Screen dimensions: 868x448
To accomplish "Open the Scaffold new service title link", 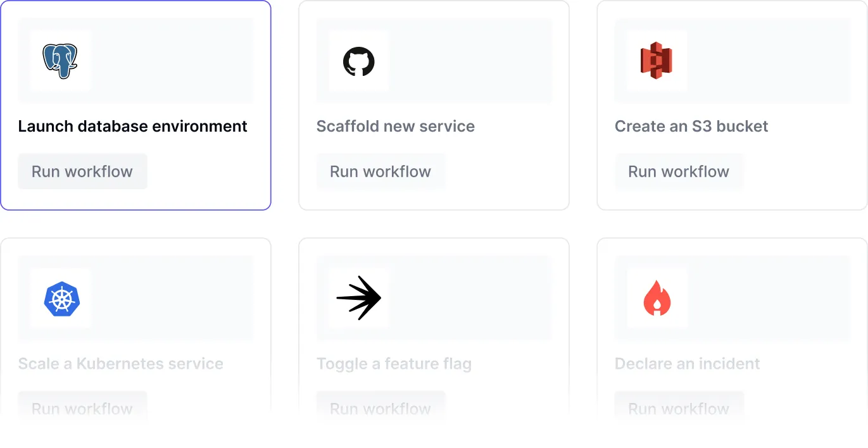I will 395,126.
